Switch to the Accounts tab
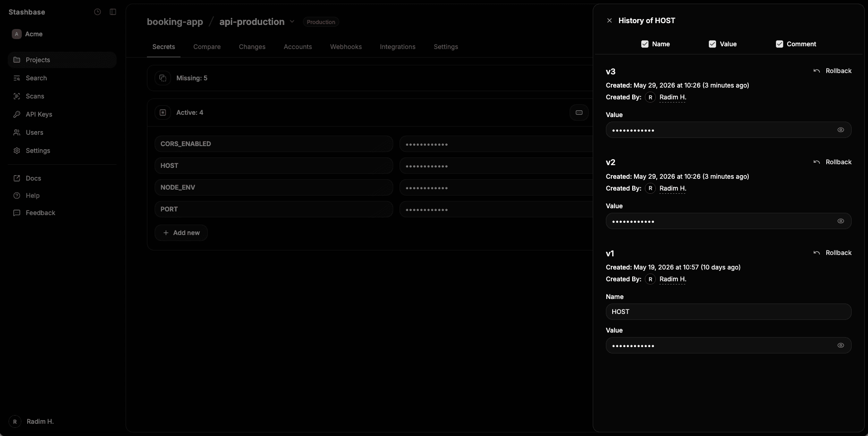 click(x=298, y=47)
